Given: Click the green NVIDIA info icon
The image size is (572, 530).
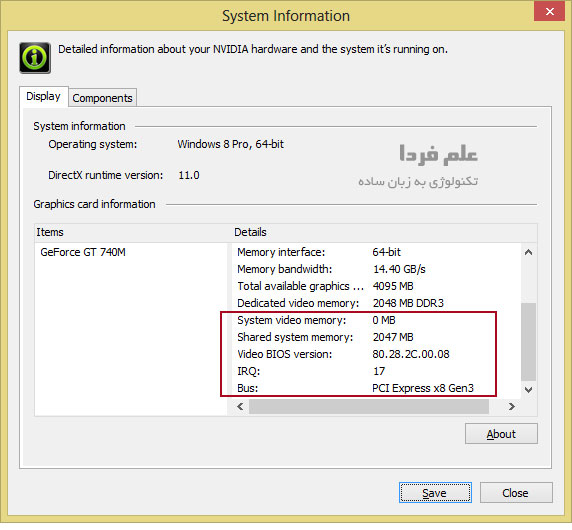Looking at the screenshot, I should [x=35, y=58].
